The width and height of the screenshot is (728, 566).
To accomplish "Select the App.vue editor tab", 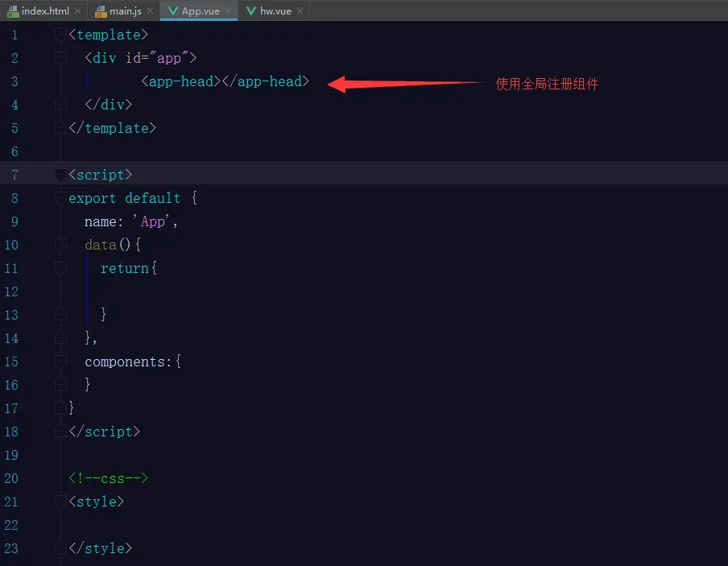I will pos(200,10).
